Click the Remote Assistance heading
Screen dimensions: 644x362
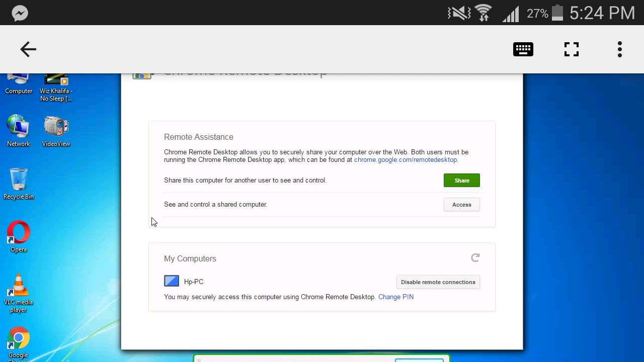tap(199, 137)
